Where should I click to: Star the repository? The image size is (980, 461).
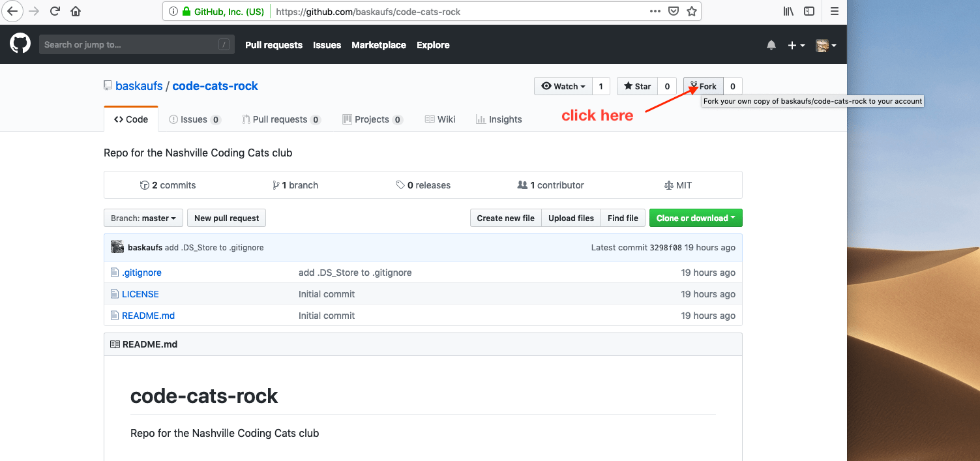pos(637,86)
